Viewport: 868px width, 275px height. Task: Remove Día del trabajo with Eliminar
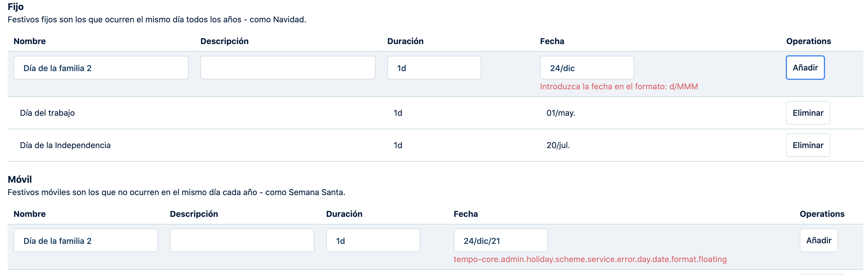[x=808, y=113]
